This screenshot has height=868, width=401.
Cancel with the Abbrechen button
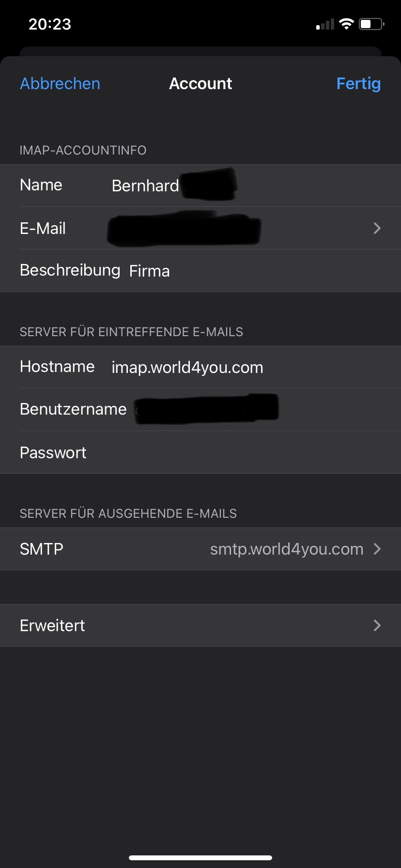(60, 84)
